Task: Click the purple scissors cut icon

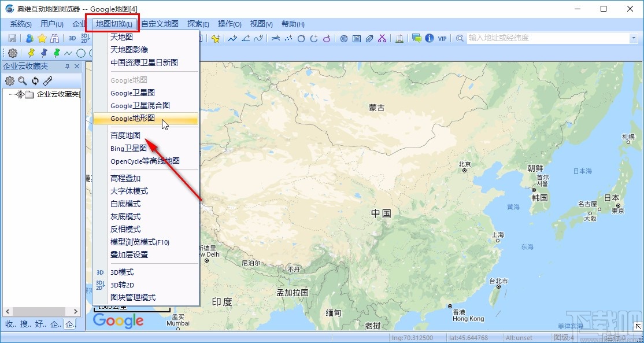Action: pyautogui.click(x=382, y=38)
